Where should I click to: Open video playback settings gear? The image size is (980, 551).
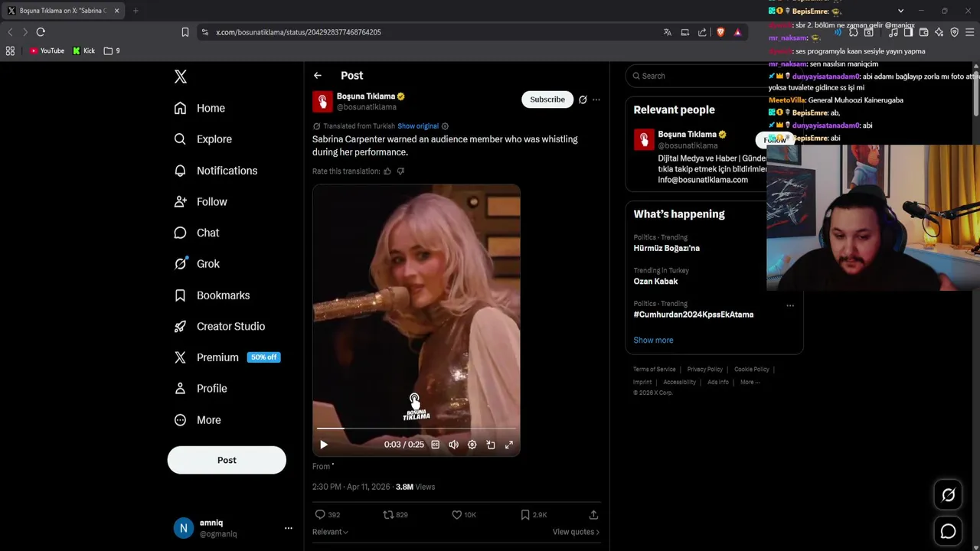[x=472, y=445]
